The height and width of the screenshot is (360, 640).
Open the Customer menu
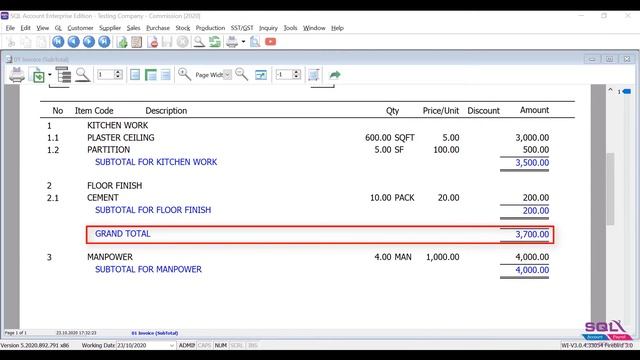(x=80, y=28)
